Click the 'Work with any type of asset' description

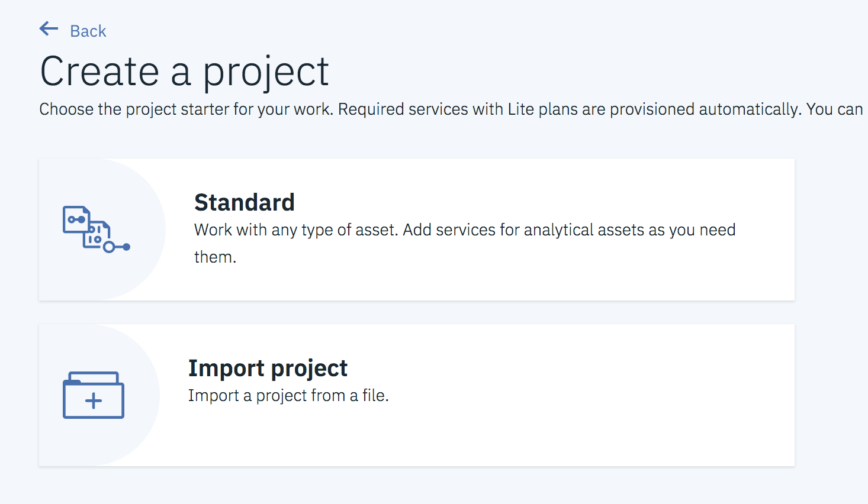465,230
